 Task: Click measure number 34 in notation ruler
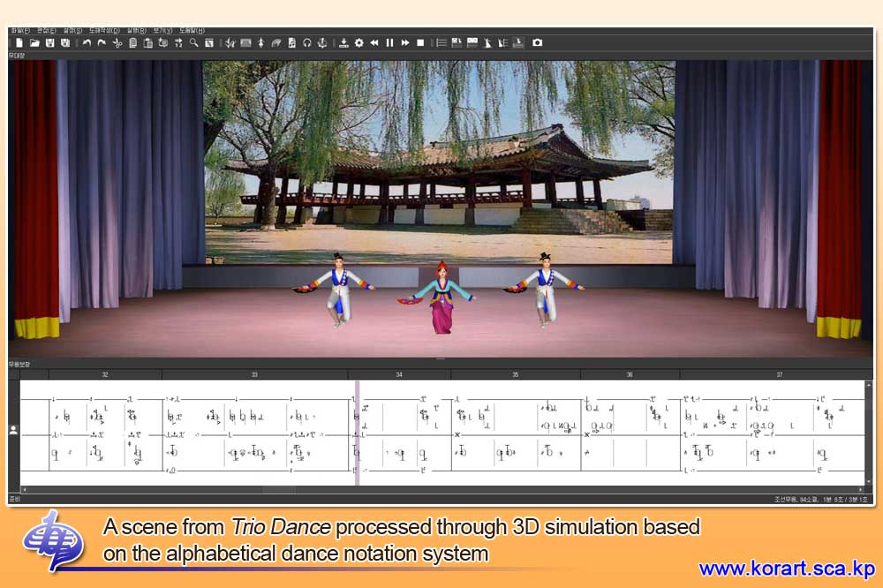399,374
